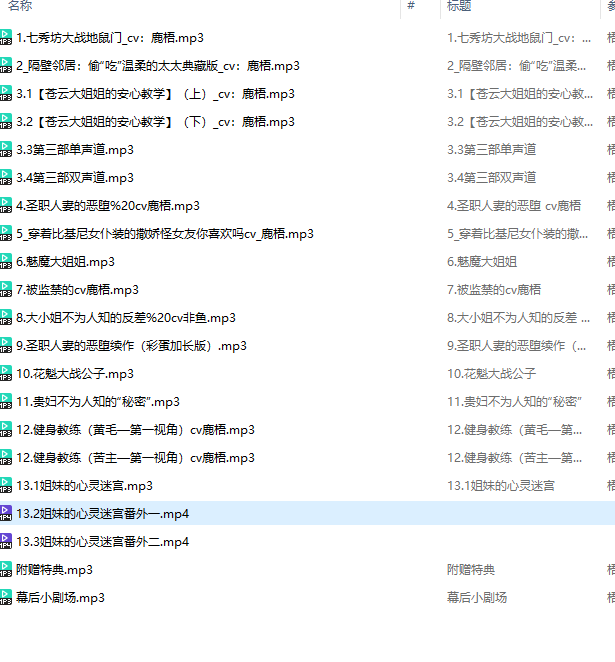Click title cell 4.圣职人妻的恶堕 cv鹿梧

(514, 206)
